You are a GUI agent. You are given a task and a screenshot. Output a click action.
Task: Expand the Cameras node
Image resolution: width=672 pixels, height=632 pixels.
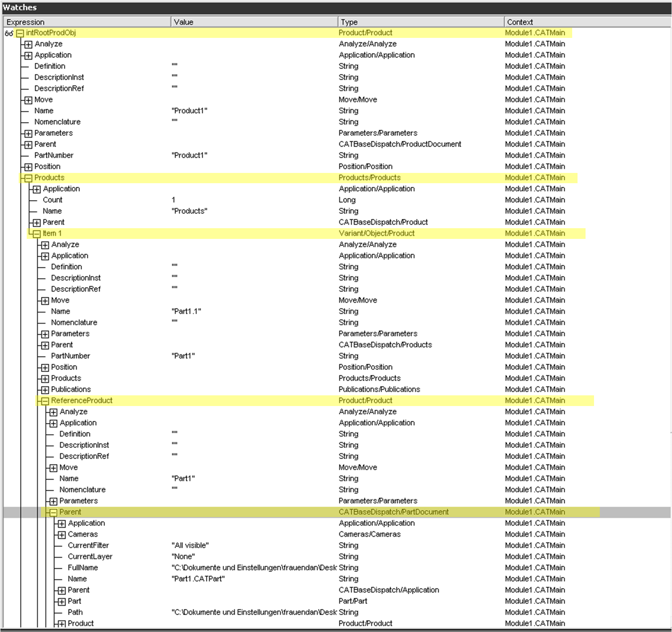pyautogui.click(x=62, y=534)
